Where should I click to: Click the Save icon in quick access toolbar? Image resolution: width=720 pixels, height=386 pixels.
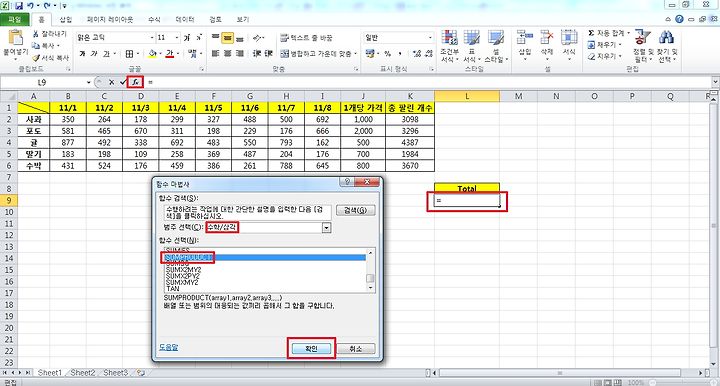(x=19, y=6)
